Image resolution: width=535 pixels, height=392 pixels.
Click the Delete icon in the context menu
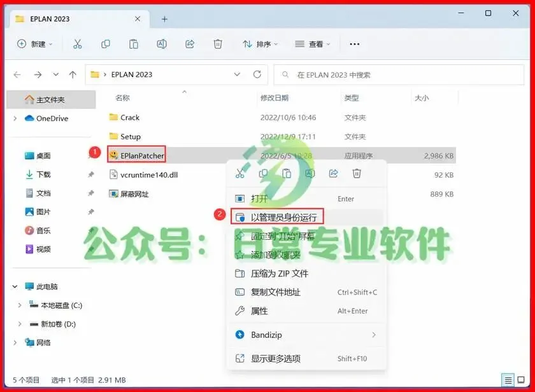[x=357, y=174]
